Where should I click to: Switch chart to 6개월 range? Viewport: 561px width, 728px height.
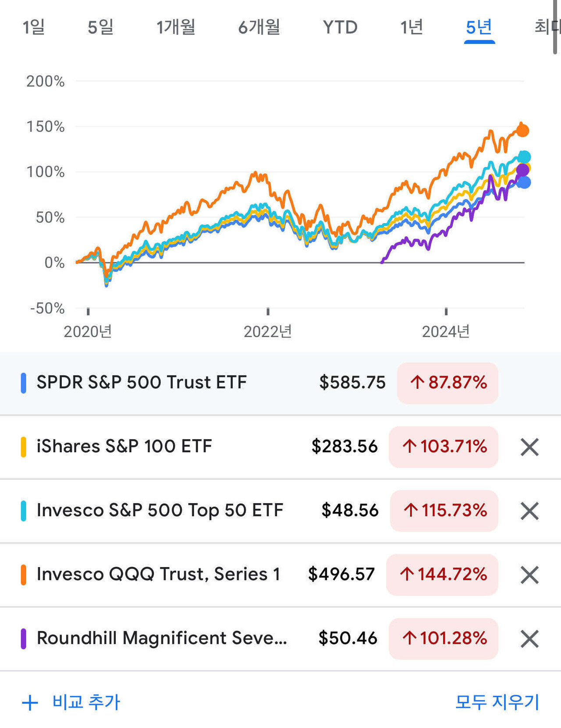pos(259,27)
